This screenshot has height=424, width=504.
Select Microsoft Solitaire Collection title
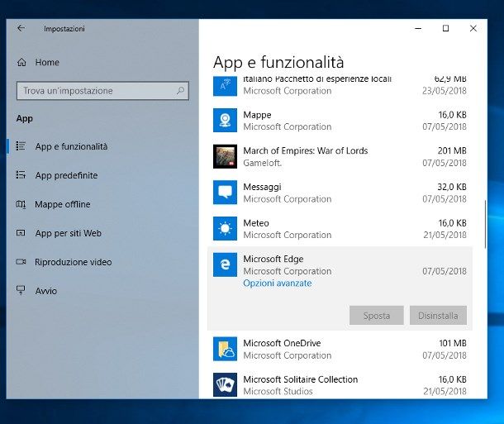[x=301, y=379]
